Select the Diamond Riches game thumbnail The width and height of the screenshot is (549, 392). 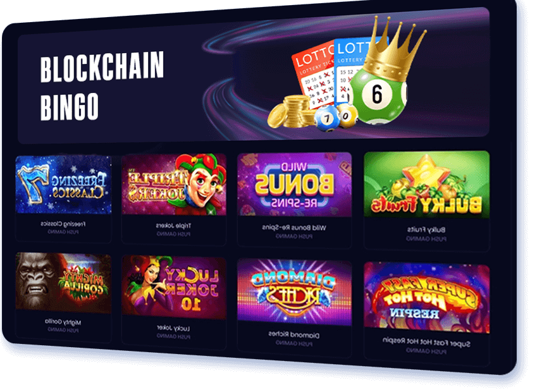(x=294, y=293)
